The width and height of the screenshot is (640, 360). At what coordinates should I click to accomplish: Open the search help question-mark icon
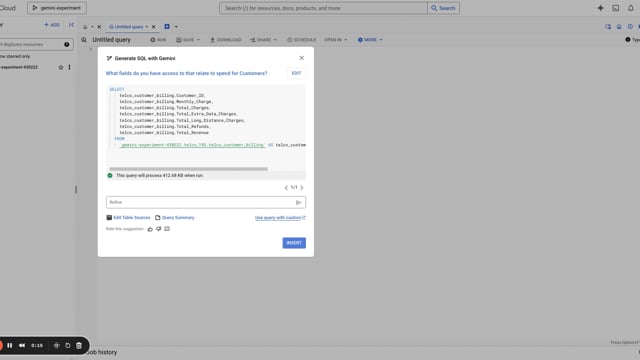67,44
